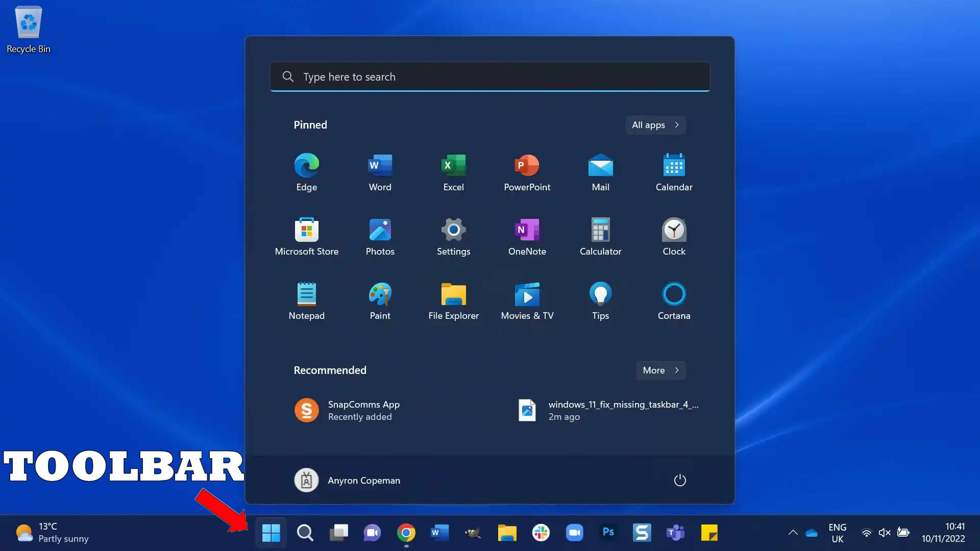Viewport: 980px width, 551px height.
Task: Launch Microsoft Store
Action: click(x=306, y=237)
